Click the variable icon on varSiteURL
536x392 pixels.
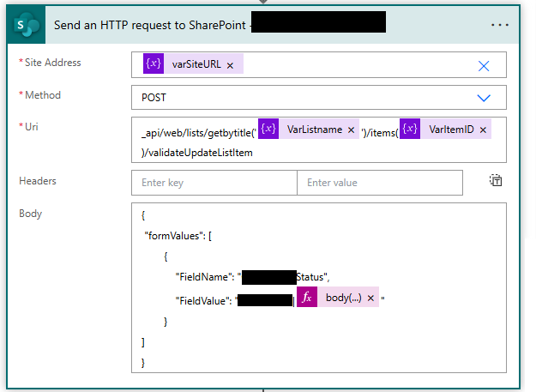tap(153, 65)
